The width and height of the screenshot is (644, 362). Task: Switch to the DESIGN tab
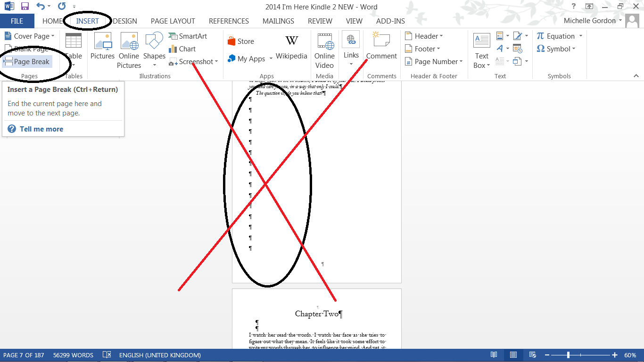125,21
